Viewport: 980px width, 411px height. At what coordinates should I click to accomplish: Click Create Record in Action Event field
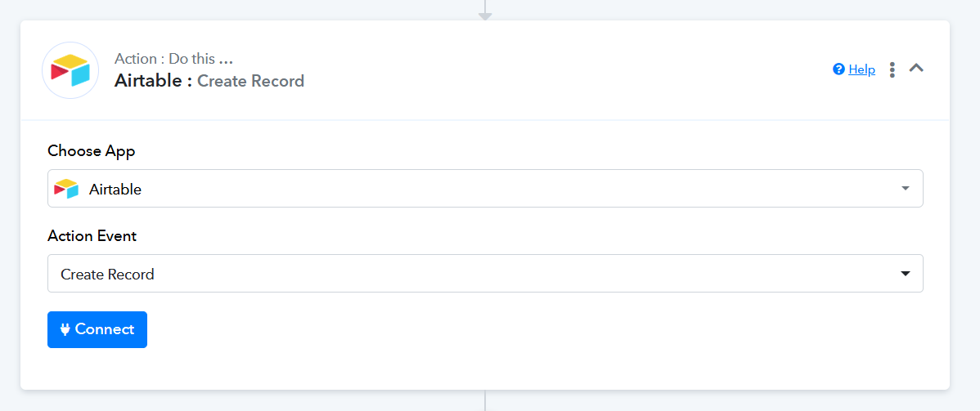tap(107, 275)
